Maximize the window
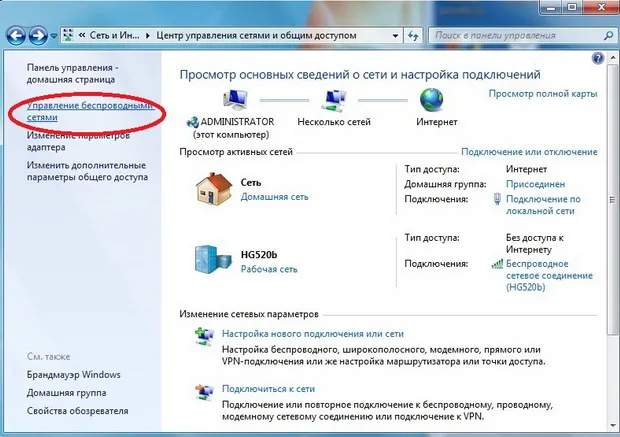620x437 pixels. pyautogui.click(x=571, y=8)
